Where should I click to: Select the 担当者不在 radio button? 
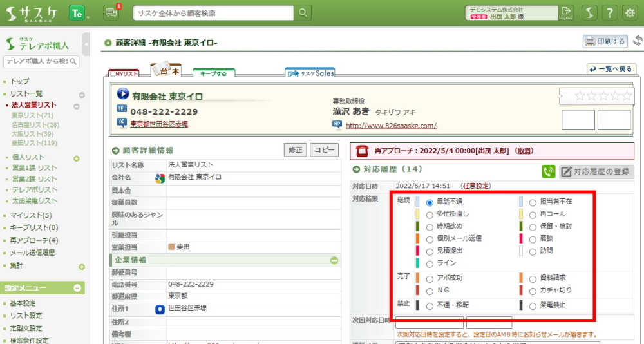click(533, 203)
